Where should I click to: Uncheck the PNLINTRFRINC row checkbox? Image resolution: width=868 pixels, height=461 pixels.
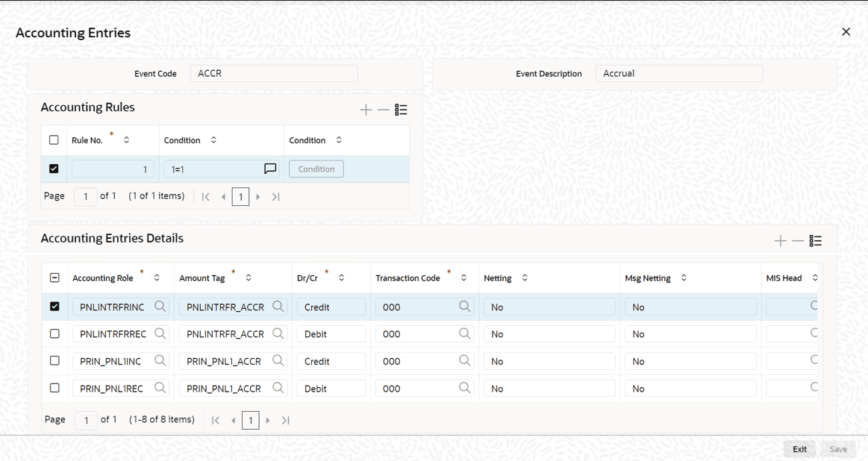[x=54, y=306]
